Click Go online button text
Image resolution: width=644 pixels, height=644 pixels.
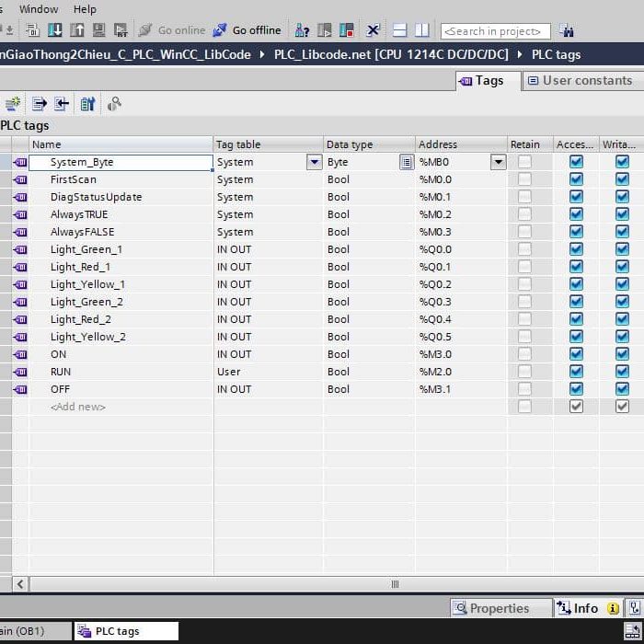tap(181, 30)
